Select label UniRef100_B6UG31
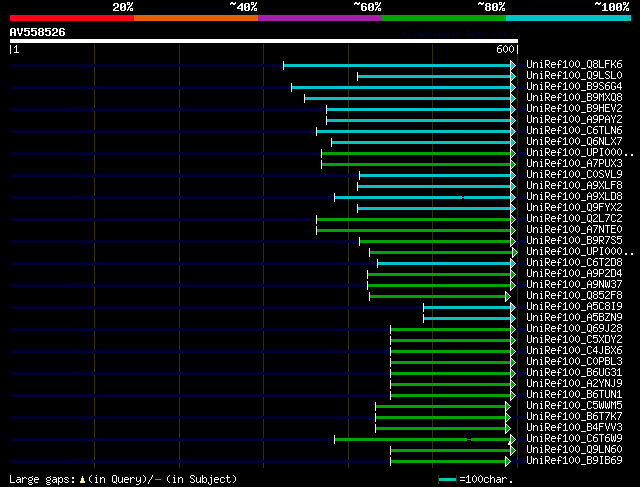This screenshot has height=487, width=640. (574, 373)
